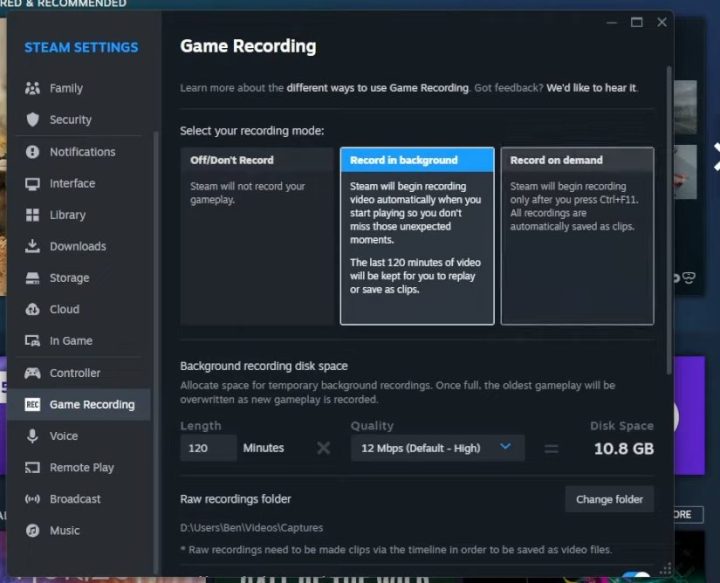This screenshot has height=583, width=720.
Task: Click the Game Recording page heading
Action: coord(248,46)
